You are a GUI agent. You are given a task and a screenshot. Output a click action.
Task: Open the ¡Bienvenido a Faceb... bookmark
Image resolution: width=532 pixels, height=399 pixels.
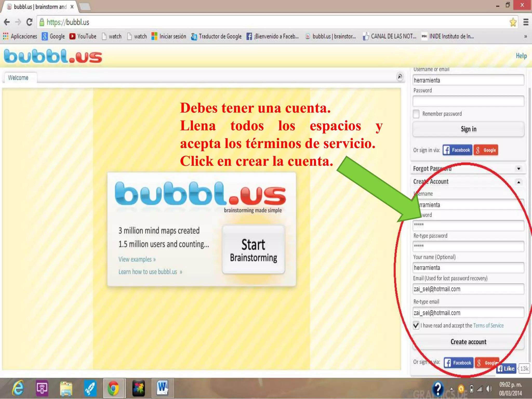click(272, 36)
